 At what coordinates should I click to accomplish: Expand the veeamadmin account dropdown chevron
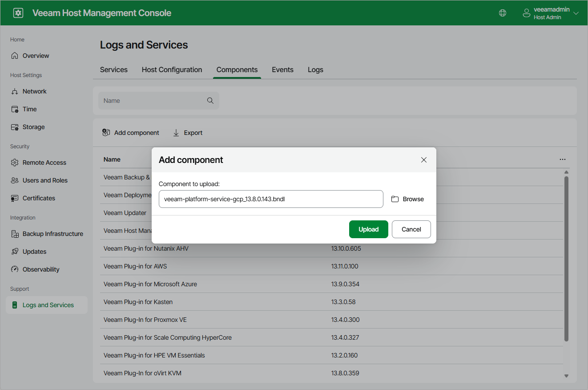[576, 13]
